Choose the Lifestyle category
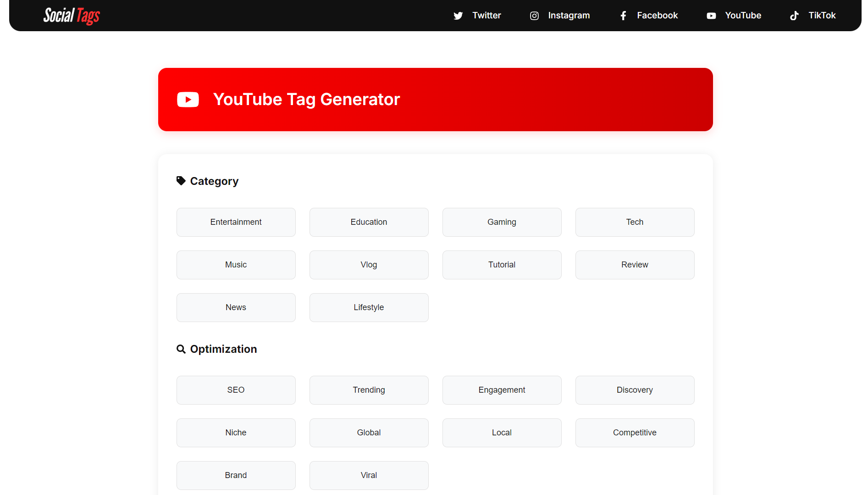The width and height of the screenshot is (868, 495). 369,307
